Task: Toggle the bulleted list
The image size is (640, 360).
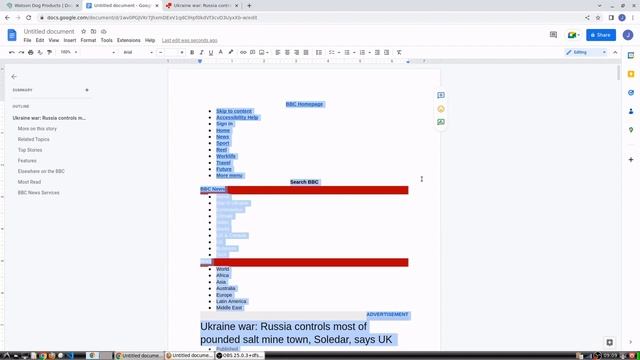Action: click(x=347, y=52)
